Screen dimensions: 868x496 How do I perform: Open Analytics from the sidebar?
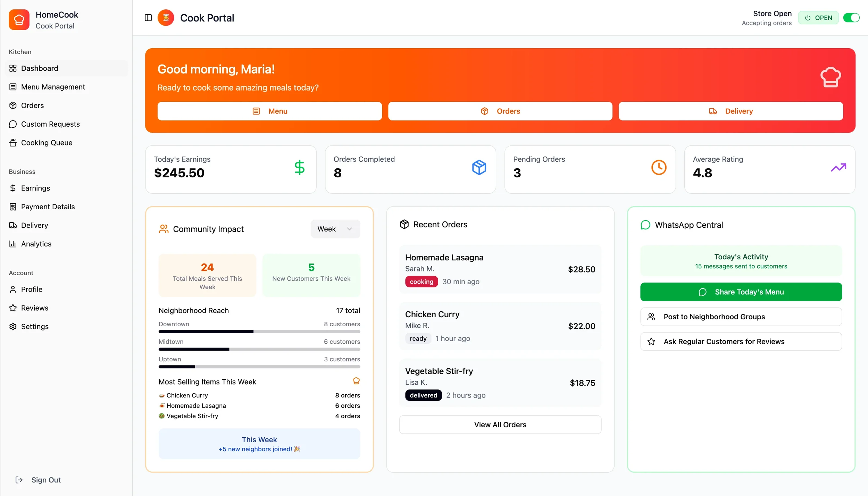pos(36,244)
